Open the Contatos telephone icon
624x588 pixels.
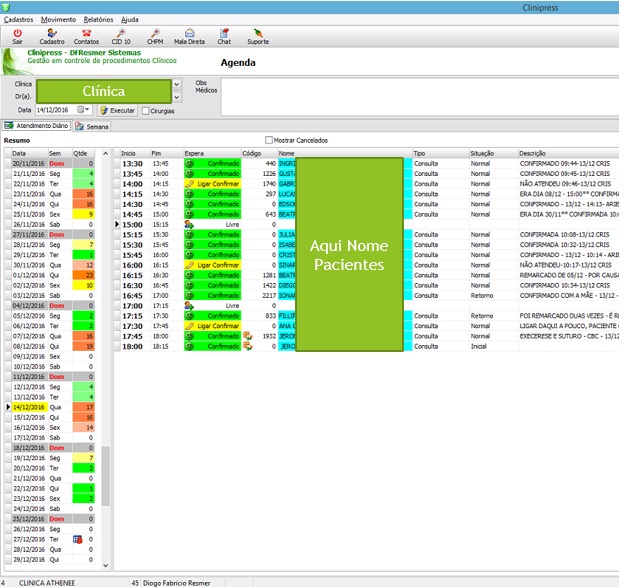[x=86, y=34]
